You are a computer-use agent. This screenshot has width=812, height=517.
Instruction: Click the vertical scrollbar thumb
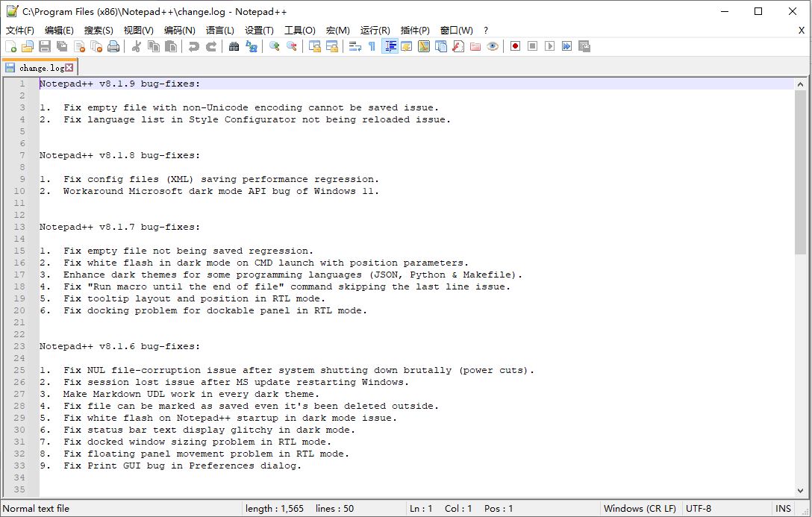pyautogui.click(x=800, y=172)
